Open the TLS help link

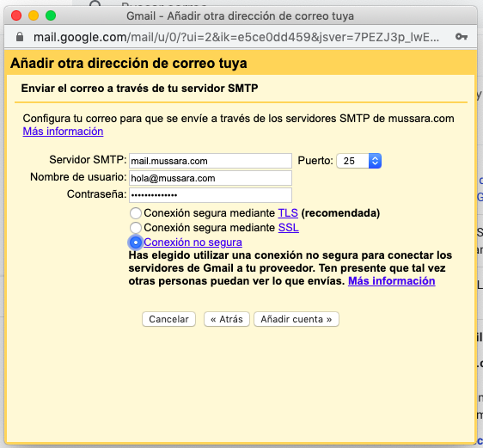click(288, 213)
